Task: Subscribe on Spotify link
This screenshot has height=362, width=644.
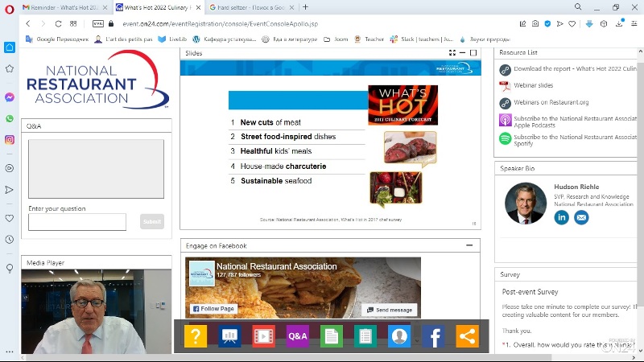Action: point(575,140)
